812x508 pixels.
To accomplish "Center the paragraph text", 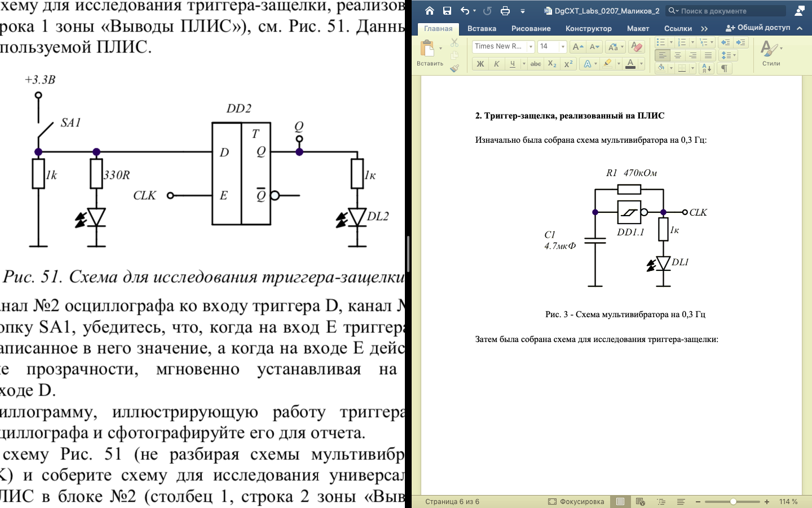I will point(678,55).
